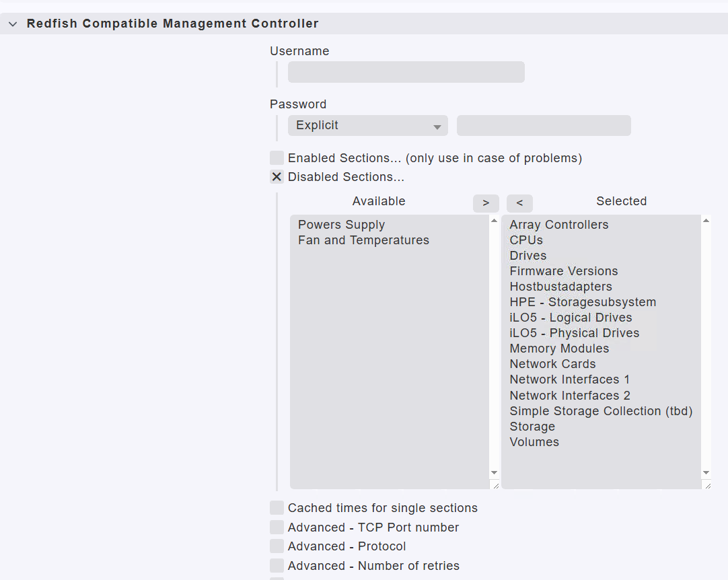Viewport: 728px width, 580px height.
Task: Enable Advanced - Number of retries
Action: pos(277,566)
